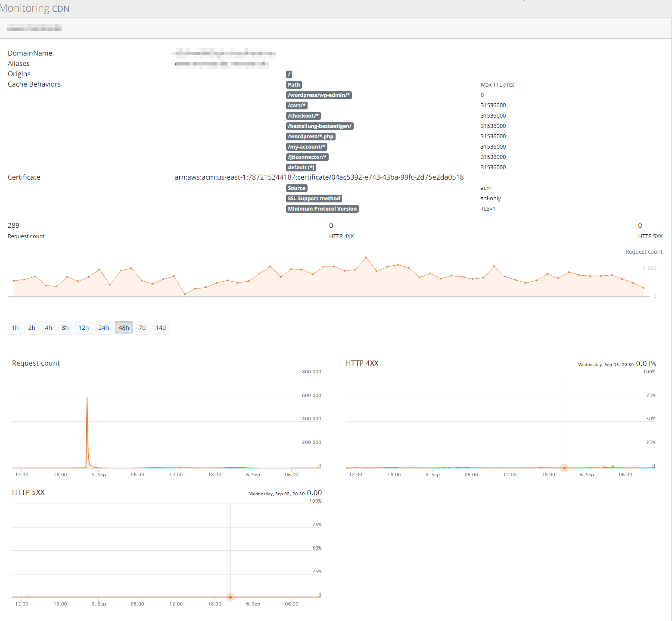
Task: Click the Max TTL (ms) column header
Action: [x=498, y=85]
